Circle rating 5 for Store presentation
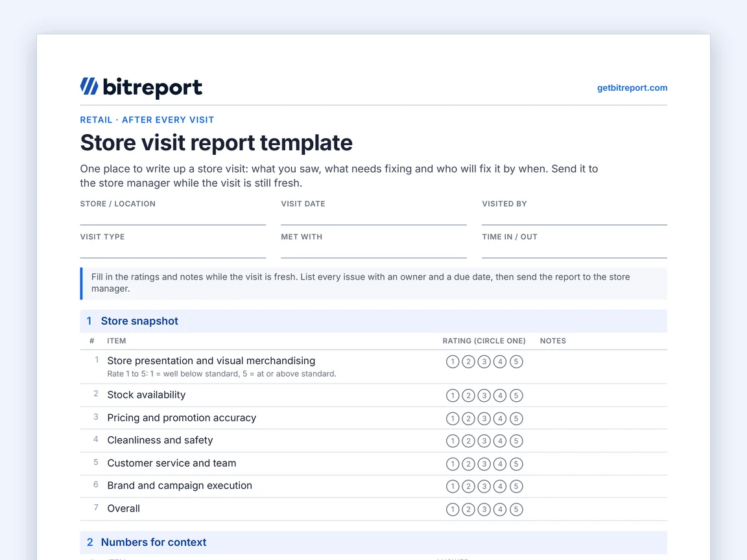The height and width of the screenshot is (560, 747). pos(516,362)
